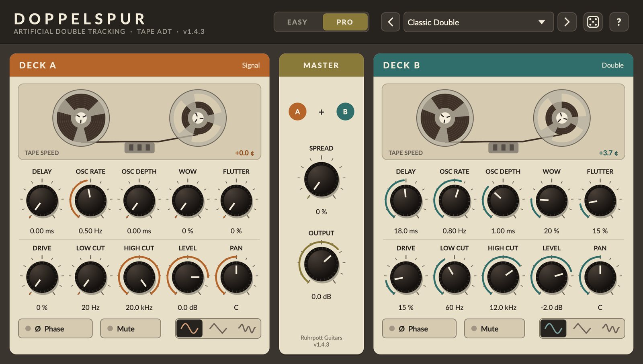
Task: Randomize settings with the dice icon
Action: tap(593, 22)
